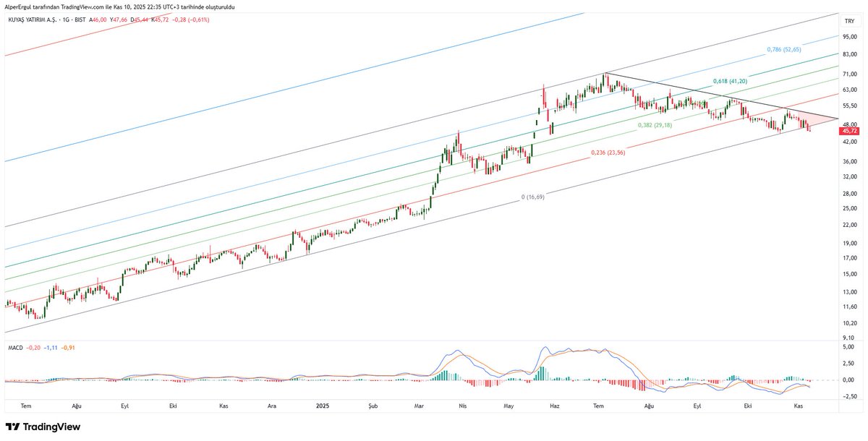Click the 5,00 MACD axis label
The width and height of the screenshot is (868, 441).
pyautogui.click(x=849, y=348)
